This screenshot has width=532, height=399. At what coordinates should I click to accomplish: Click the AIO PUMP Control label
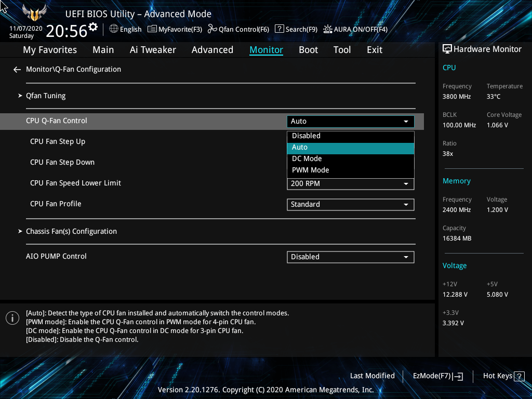[x=56, y=256]
